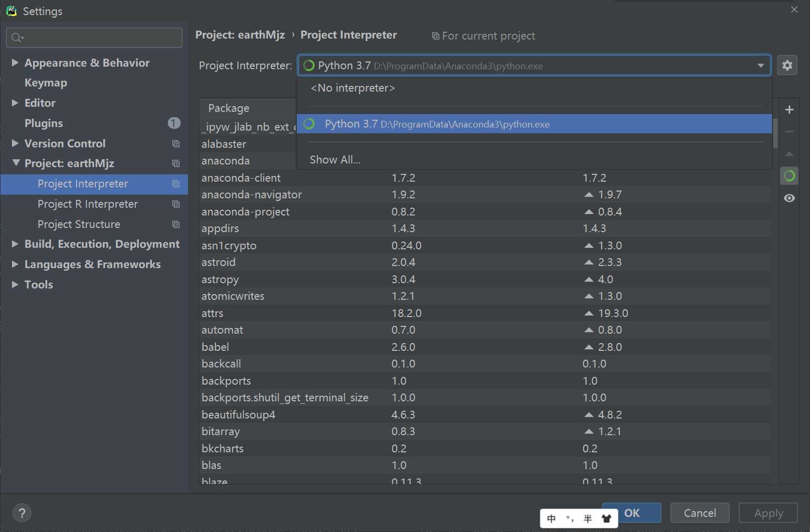Click the upgrade package up-arrow icon
810x532 pixels.
click(x=789, y=154)
